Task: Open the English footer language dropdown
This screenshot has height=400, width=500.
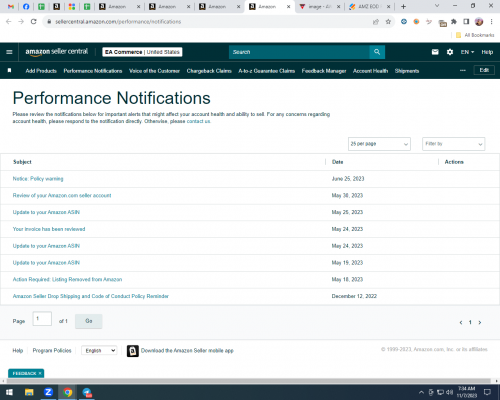Action: tap(99, 350)
